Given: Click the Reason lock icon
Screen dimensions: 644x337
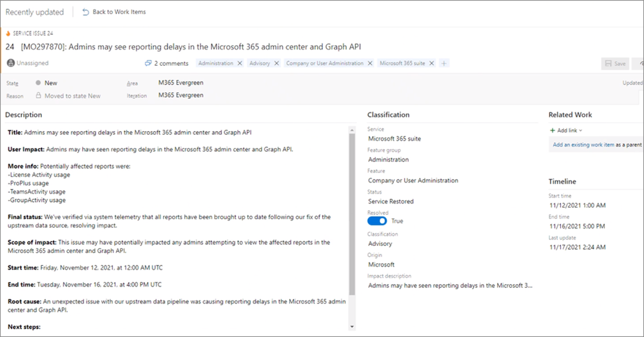Looking at the screenshot, I should (x=38, y=96).
